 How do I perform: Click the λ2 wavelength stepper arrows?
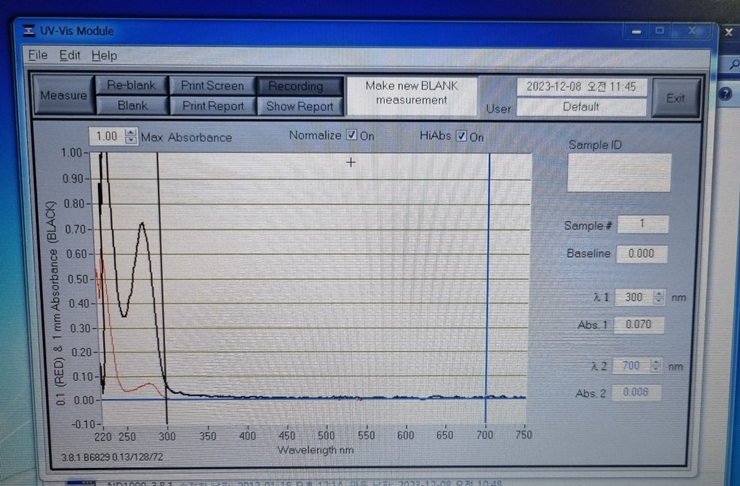click(x=656, y=366)
